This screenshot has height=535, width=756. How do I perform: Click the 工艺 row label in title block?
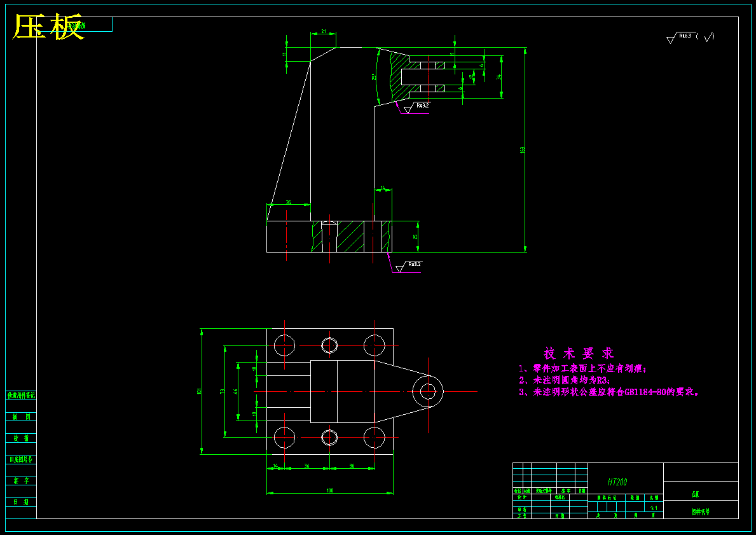tap(521, 516)
